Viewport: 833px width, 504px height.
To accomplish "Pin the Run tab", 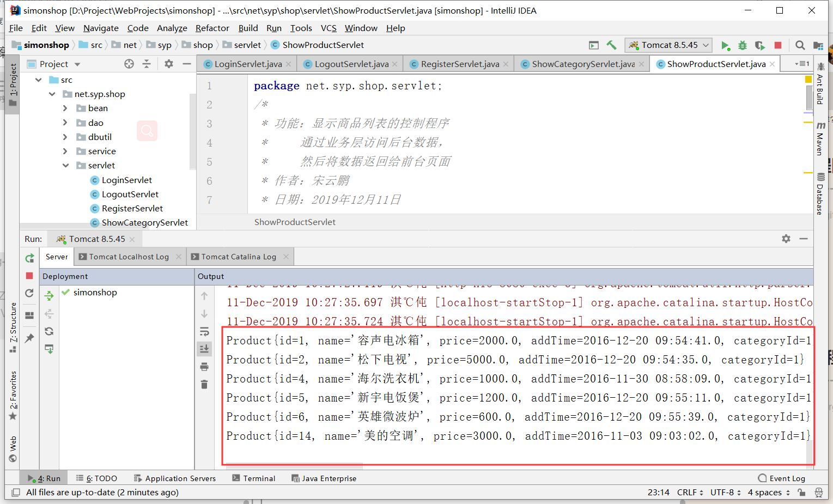I will tap(29, 338).
